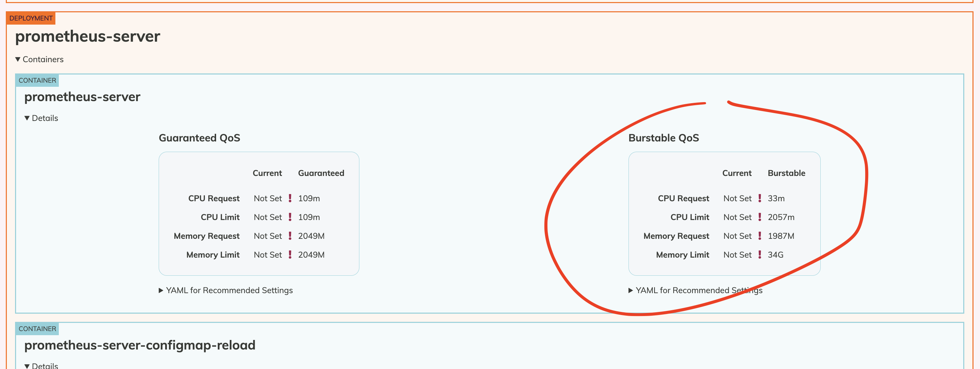Click Memory Request label in Guaranteed QoS table
Image resolution: width=980 pixels, height=369 pixels.
click(x=207, y=236)
